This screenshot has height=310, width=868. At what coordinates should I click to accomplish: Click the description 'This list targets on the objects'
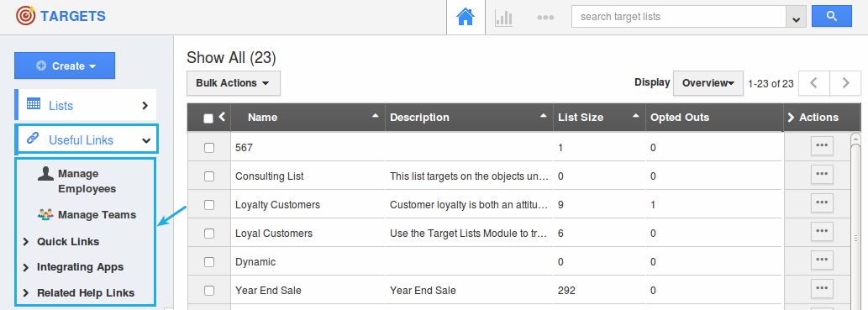click(470, 176)
